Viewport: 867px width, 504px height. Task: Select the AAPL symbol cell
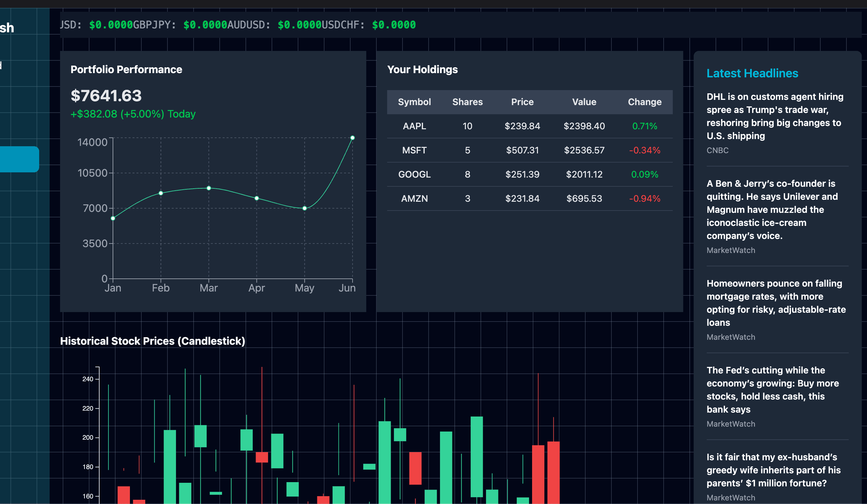[414, 126]
